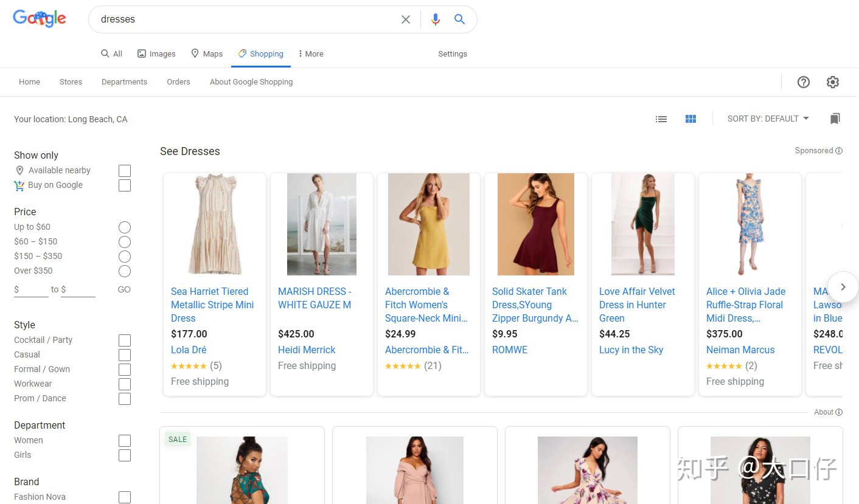Open Google Shopping help icon
The height and width of the screenshot is (504, 859).
coord(804,82)
